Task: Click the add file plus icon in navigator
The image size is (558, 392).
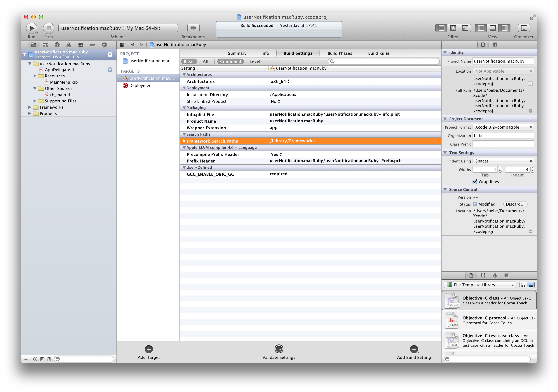Action: (26, 359)
